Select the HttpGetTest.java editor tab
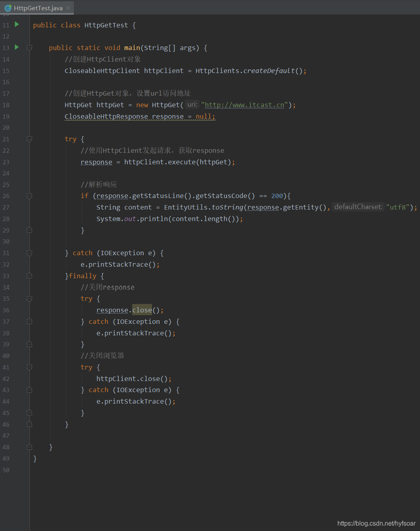 [37, 8]
